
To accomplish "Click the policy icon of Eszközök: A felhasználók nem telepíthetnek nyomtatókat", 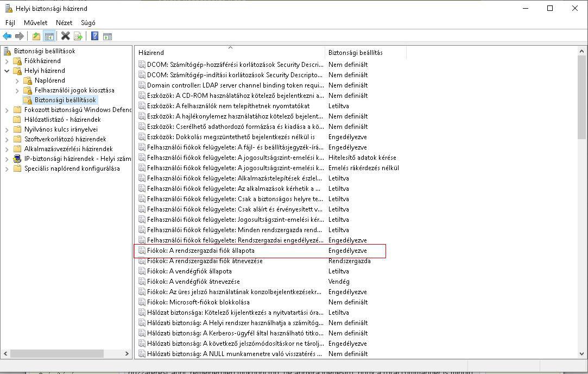I will 142,106.
